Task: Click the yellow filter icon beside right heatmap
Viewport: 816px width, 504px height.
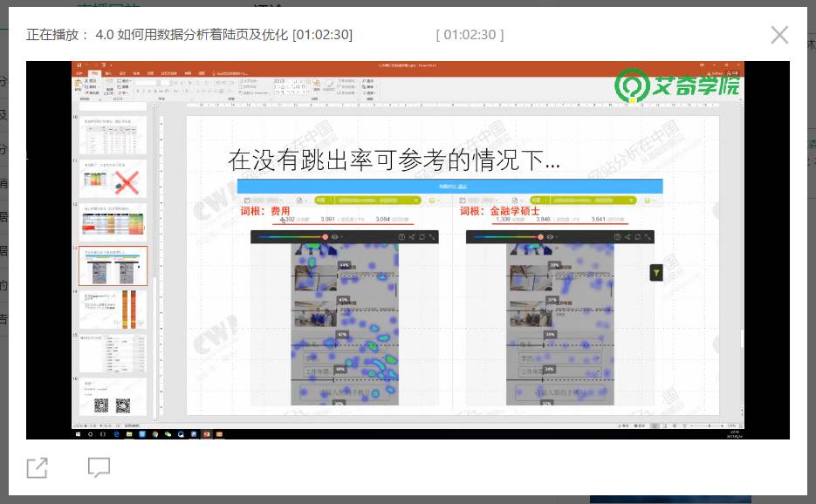Action: [x=656, y=273]
